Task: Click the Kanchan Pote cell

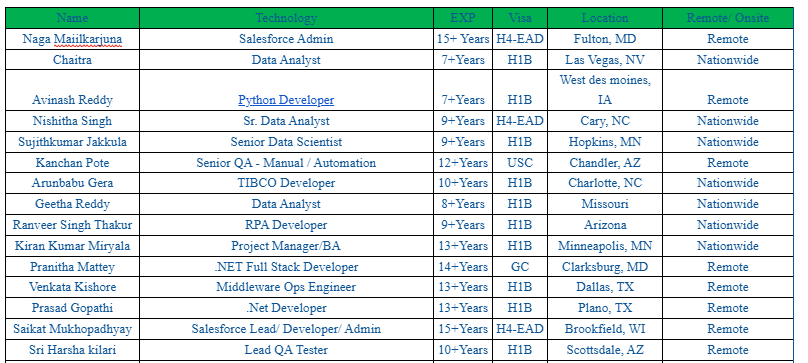Action: click(73, 163)
